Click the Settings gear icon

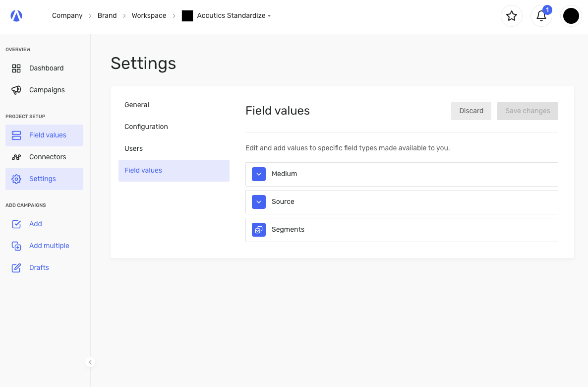(16, 179)
